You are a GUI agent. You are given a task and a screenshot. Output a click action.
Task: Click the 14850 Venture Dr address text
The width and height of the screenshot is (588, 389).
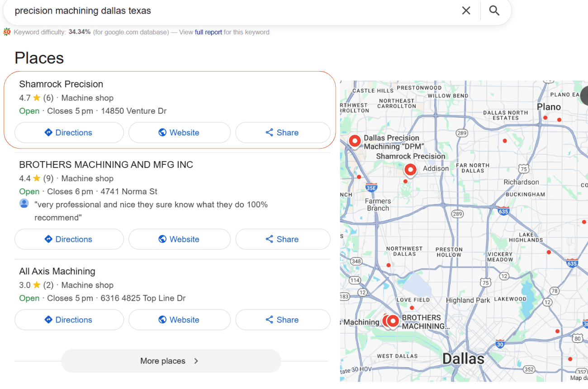click(x=134, y=111)
